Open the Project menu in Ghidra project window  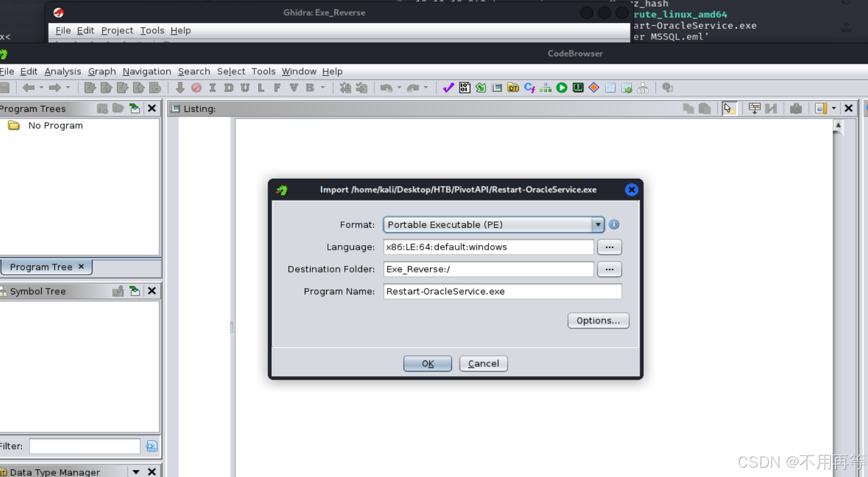[117, 30]
